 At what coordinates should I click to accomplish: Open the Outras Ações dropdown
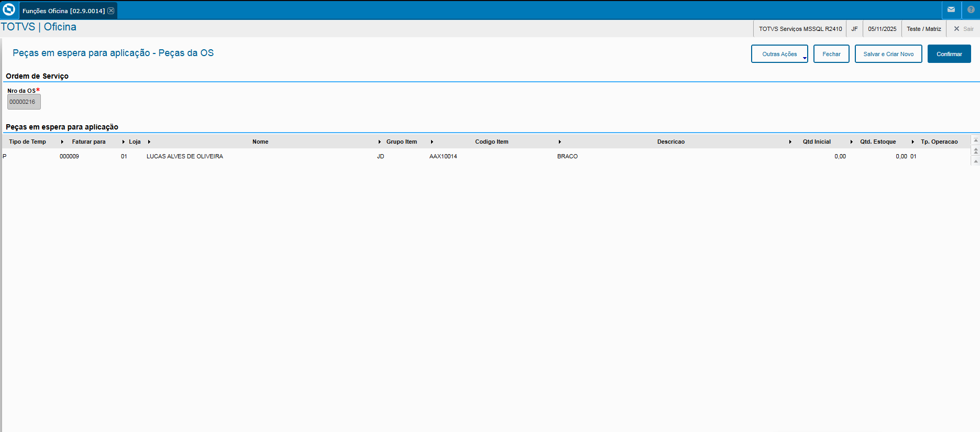tap(779, 54)
